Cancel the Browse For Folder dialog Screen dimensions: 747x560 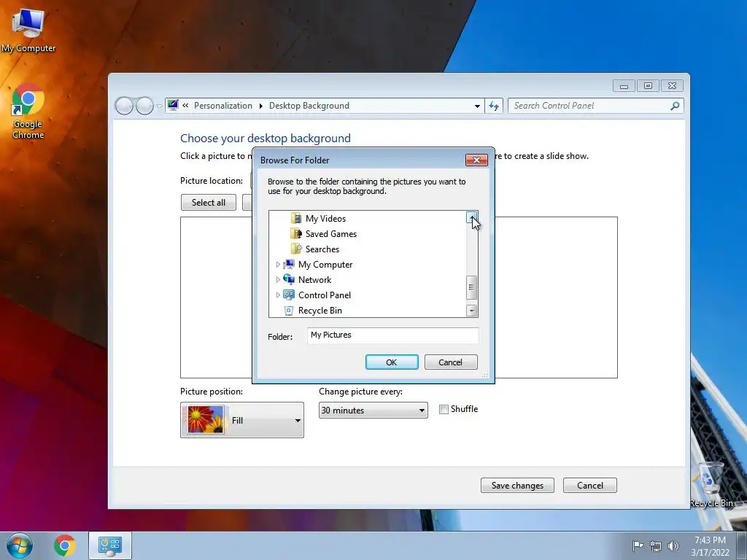click(x=451, y=362)
